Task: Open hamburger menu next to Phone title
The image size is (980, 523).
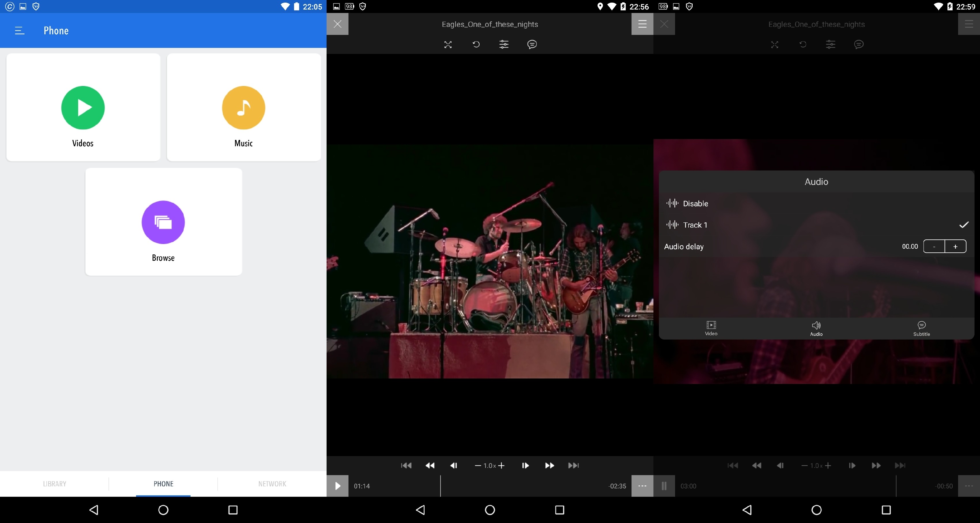Action: click(x=19, y=31)
